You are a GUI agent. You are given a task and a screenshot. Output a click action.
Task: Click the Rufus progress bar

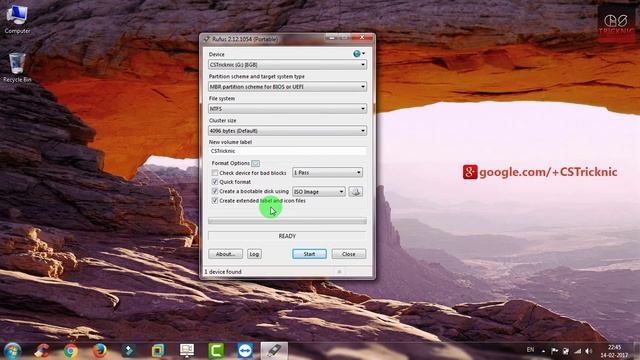tap(287, 221)
